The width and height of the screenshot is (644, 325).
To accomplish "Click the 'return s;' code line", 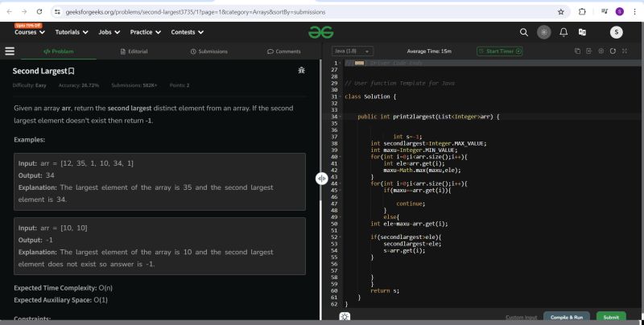I will click(385, 290).
